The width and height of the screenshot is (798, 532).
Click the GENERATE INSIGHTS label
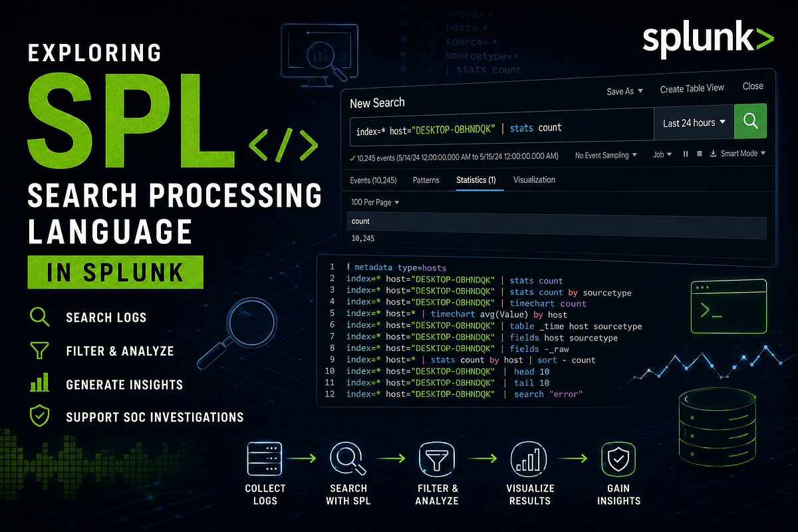tap(124, 384)
